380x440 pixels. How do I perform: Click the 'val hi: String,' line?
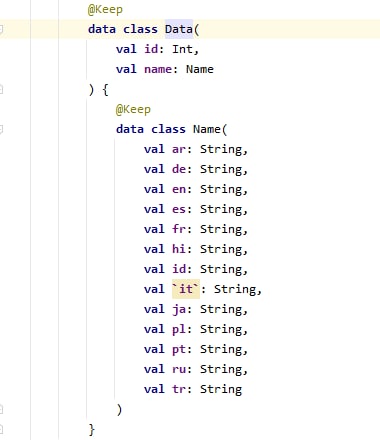(x=196, y=249)
